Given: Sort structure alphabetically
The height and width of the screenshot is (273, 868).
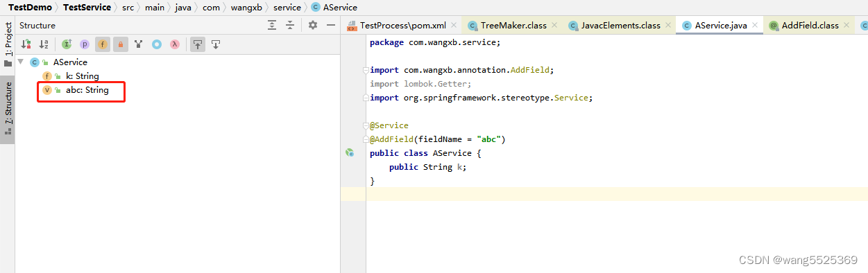Looking at the screenshot, I should coord(44,44).
